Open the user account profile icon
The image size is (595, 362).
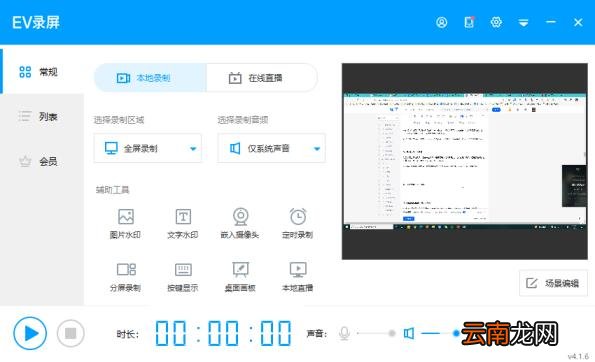(x=441, y=22)
